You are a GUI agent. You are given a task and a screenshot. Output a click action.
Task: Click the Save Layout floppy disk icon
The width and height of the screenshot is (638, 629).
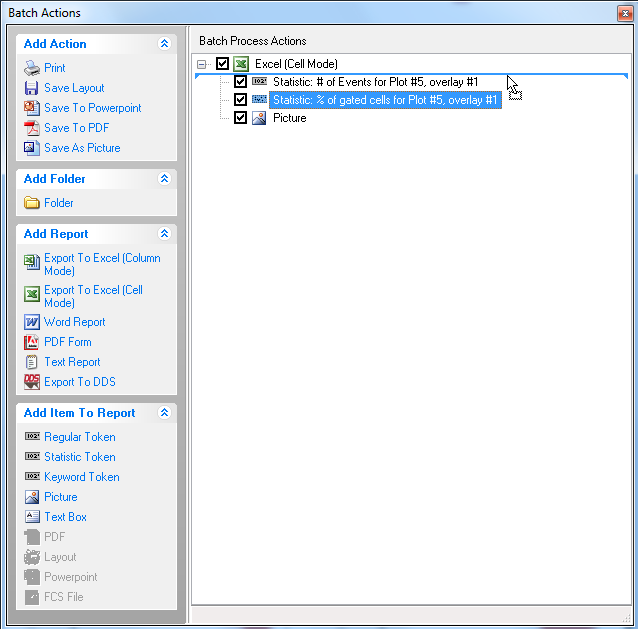pyautogui.click(x=31, y=88)
